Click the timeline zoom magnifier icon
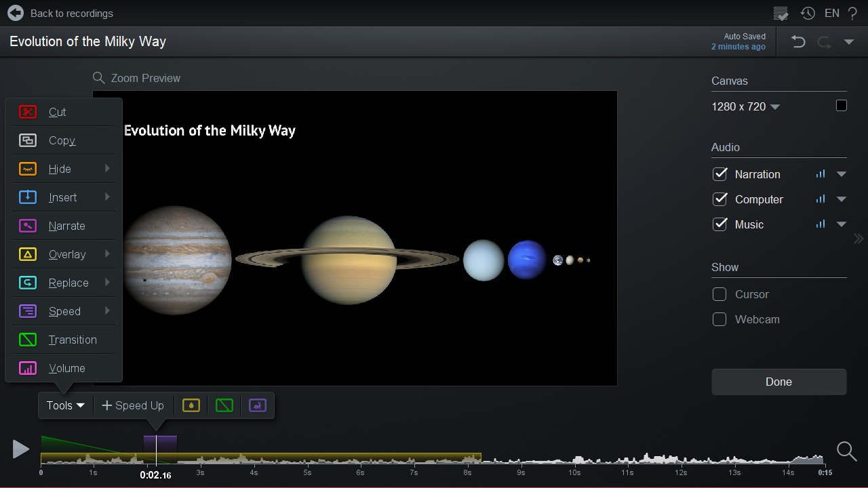The image size is (868, 488). 846,451
